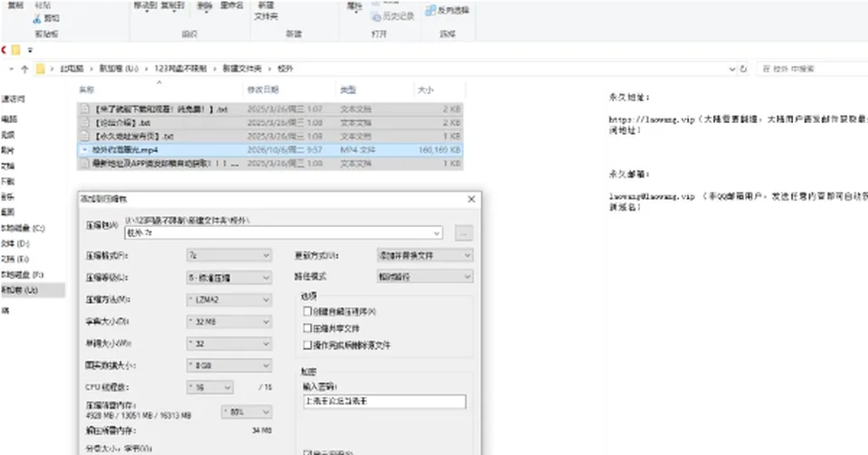Open the word size dropdown showing 32
This screenshot has width=868, height=455.
(x=229, y=344)
